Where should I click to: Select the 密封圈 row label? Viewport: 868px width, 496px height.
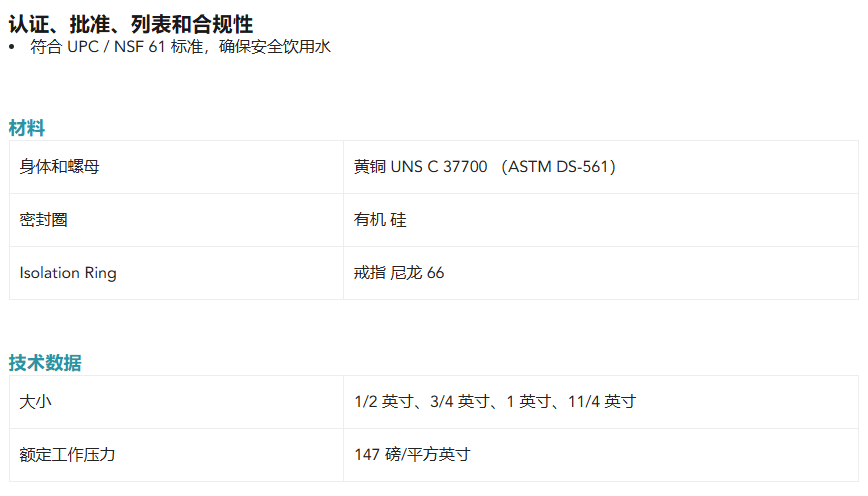(43, 220)
